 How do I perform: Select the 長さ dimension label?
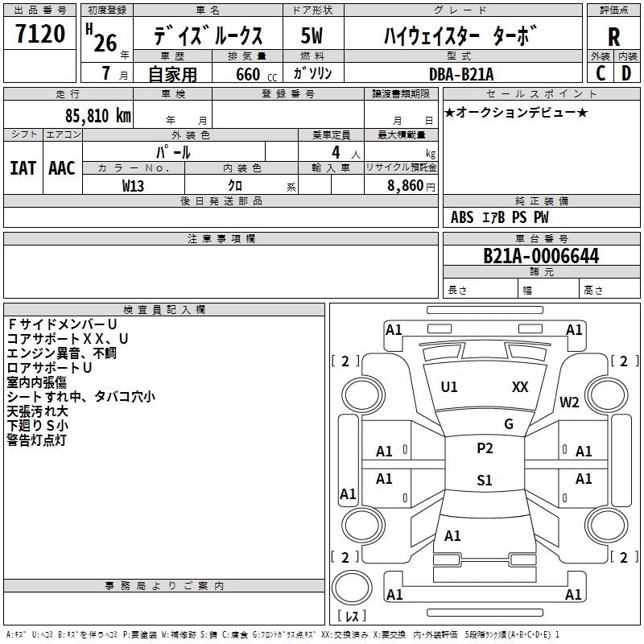(457, 290)
